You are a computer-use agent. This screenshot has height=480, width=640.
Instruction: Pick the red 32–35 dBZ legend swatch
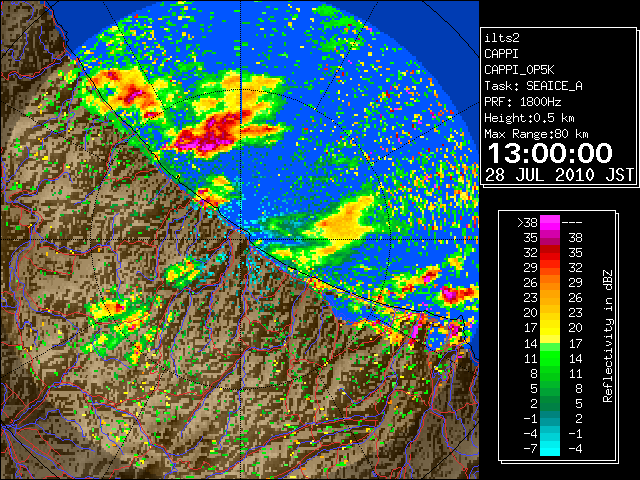tap(550, 253)
